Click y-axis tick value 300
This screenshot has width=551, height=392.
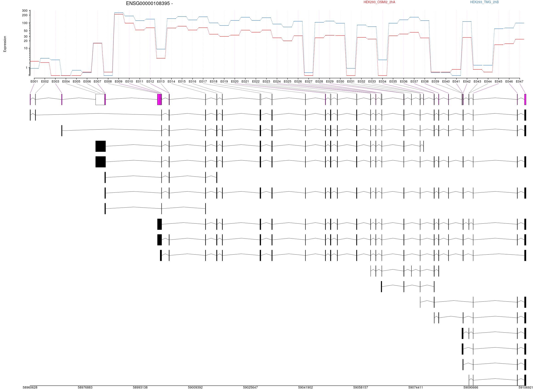(x=25, y=11)
